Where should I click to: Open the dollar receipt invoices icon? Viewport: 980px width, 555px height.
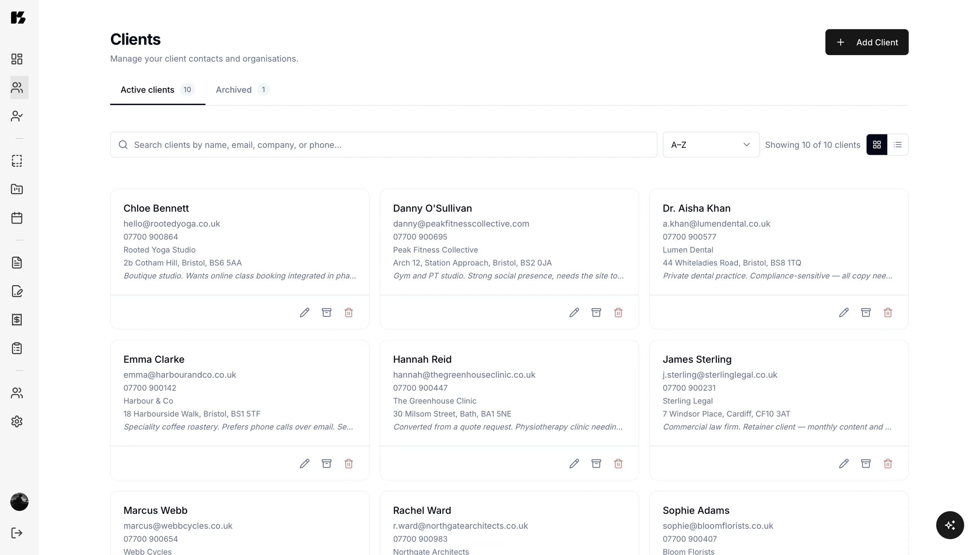coord(17,319)
